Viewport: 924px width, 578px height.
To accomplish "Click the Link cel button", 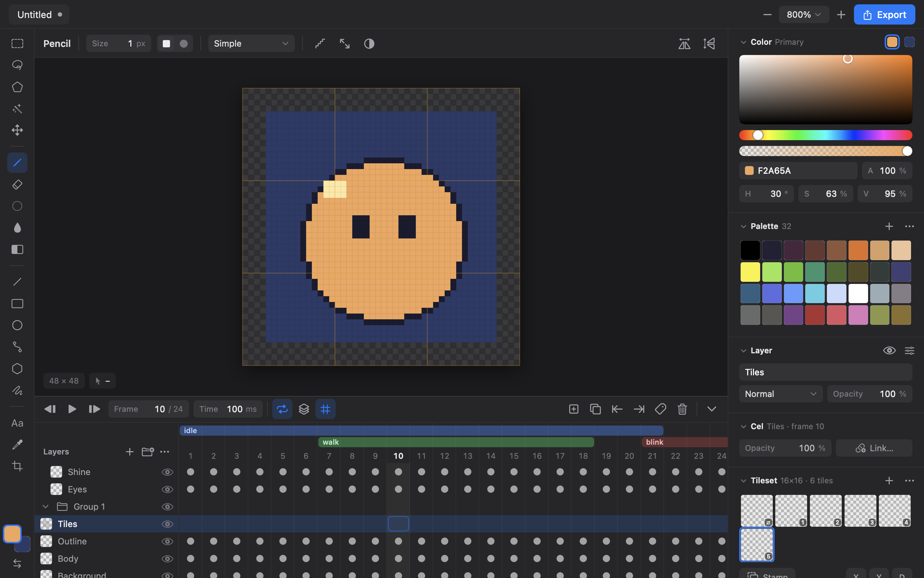I will (874, 448).
